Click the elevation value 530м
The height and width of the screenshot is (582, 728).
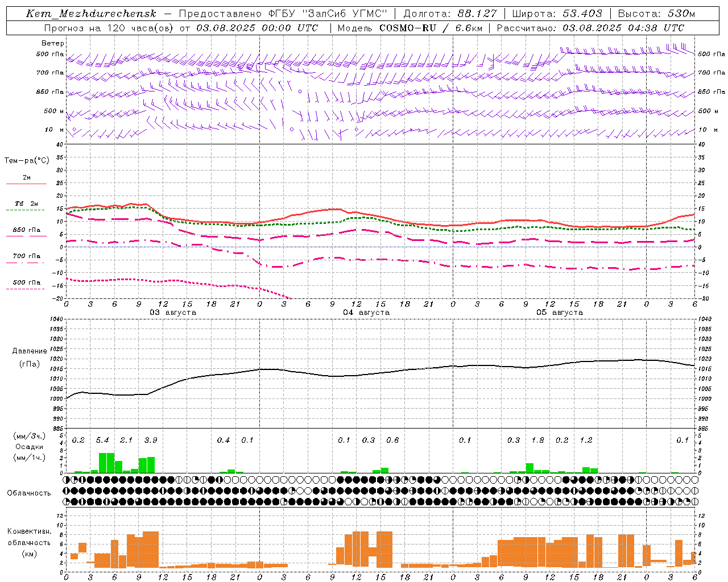click(681, 14)
